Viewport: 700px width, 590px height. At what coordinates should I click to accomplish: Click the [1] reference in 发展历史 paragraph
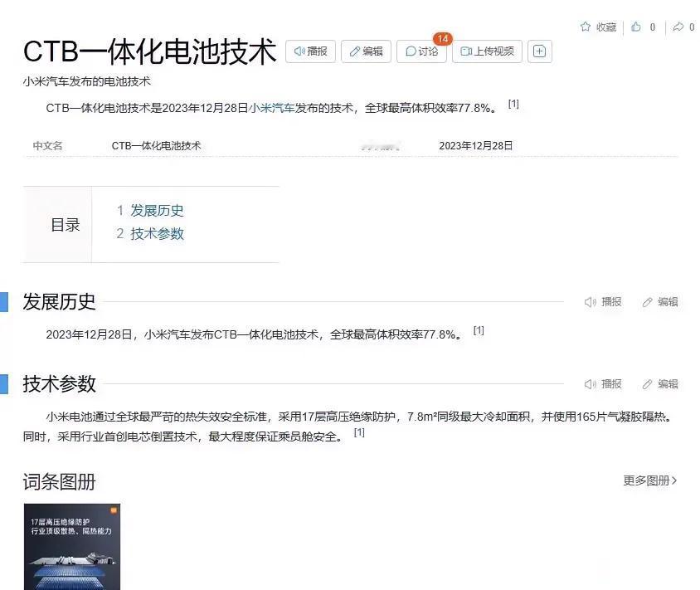point(479,330)
